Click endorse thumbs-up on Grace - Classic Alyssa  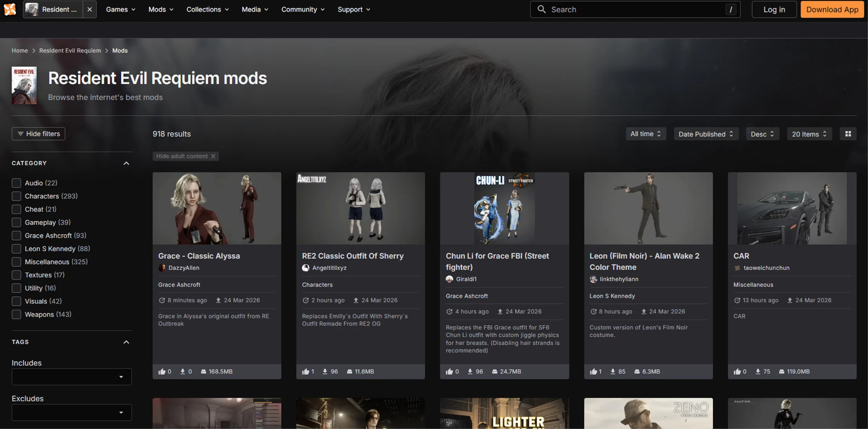point(162,371)
